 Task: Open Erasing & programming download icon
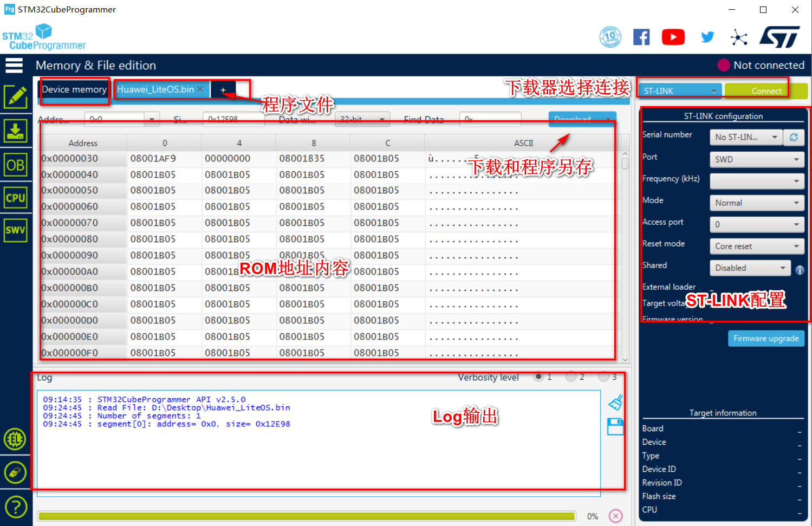pyautogui.click(x=16, y=131)
